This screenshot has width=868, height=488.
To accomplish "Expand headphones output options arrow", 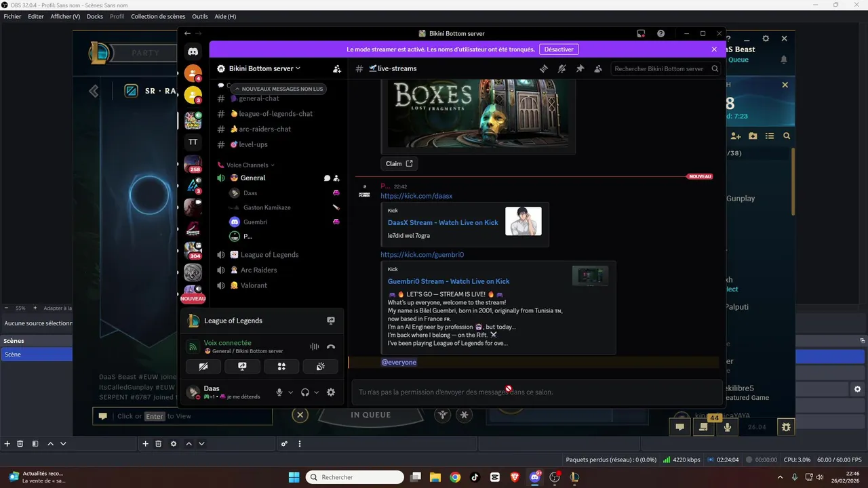I will point(317,392).
